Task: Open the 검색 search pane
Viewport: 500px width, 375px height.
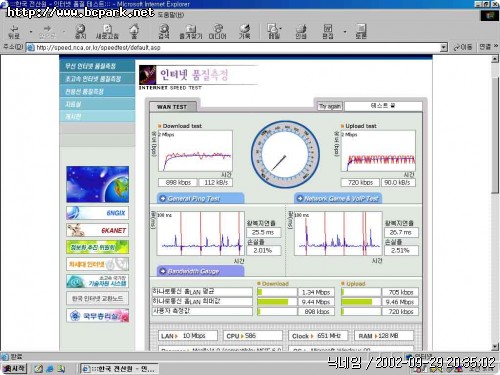Action: pyautogui.click(x=163, y=32)
